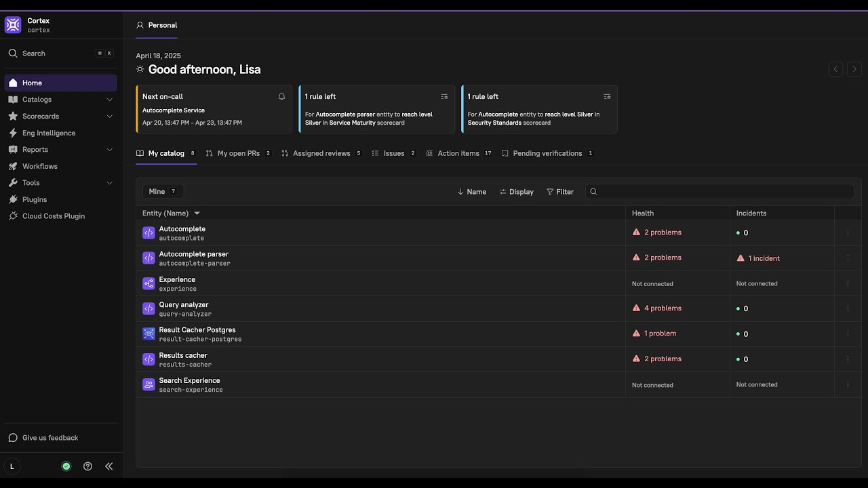
Task: Toggle the Mine filter chip
Action: 163,192
